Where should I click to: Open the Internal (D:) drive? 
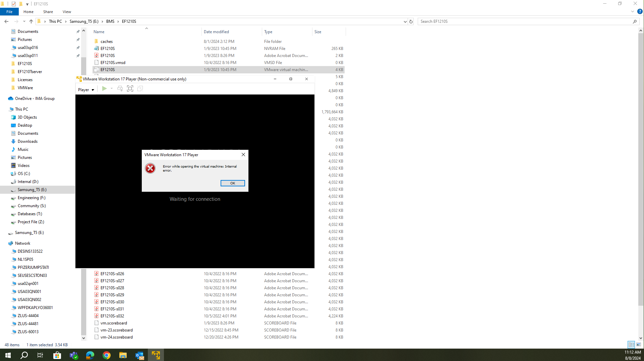coord(28,182)
